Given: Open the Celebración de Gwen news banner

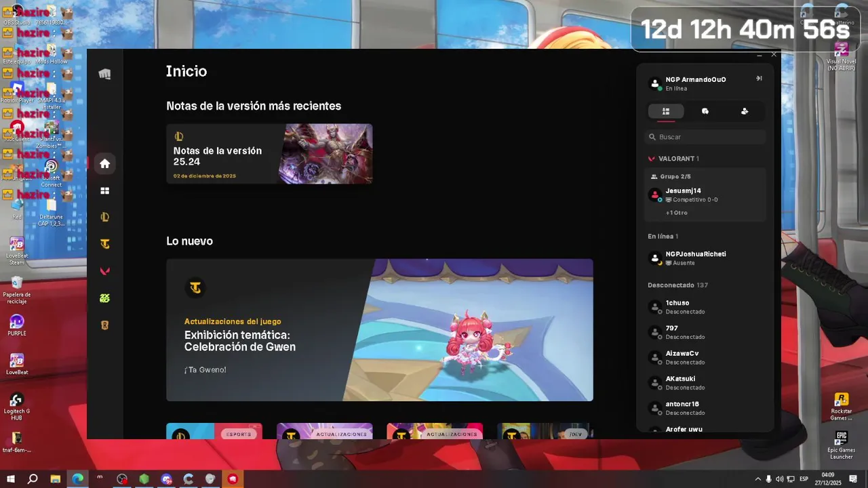Looking at the screenshot, I should pyautogui.click(x=380, y=330).
